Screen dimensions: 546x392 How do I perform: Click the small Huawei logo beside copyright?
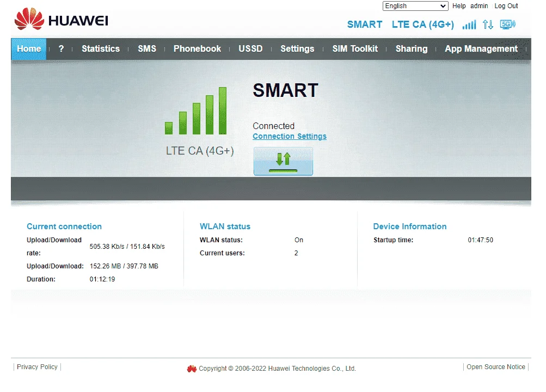(192, 369)
